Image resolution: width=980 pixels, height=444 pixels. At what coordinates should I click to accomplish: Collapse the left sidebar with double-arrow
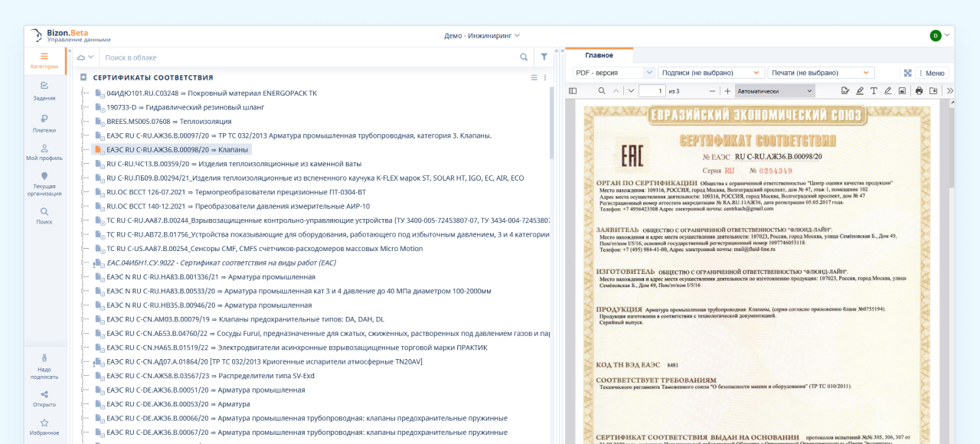[70, 51]
